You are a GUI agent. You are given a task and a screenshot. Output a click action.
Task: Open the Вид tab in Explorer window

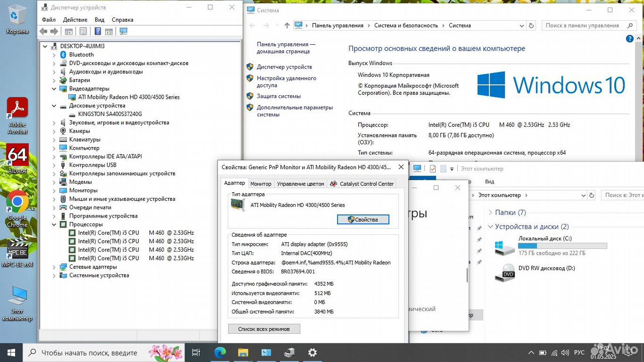pos(490,181)
